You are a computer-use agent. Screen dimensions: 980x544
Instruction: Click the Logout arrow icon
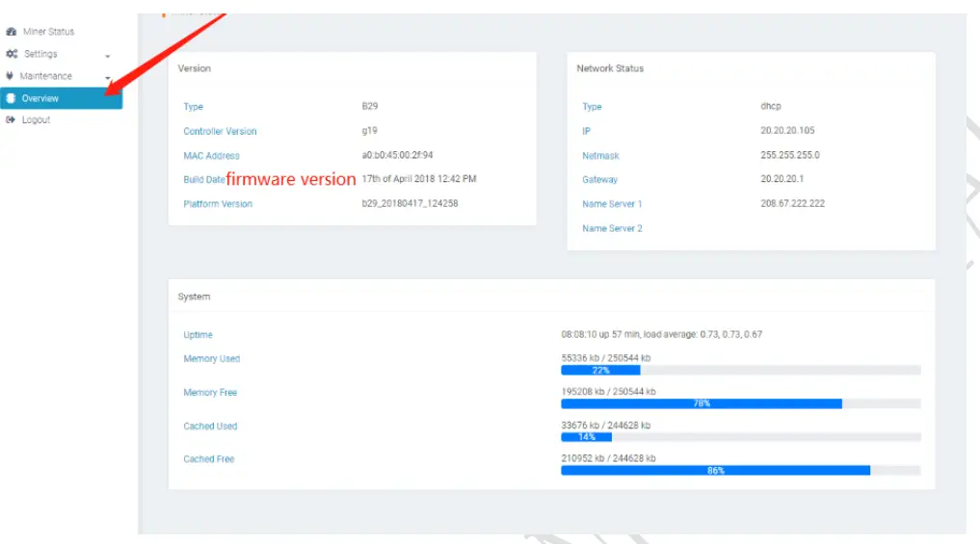point(11,119)
